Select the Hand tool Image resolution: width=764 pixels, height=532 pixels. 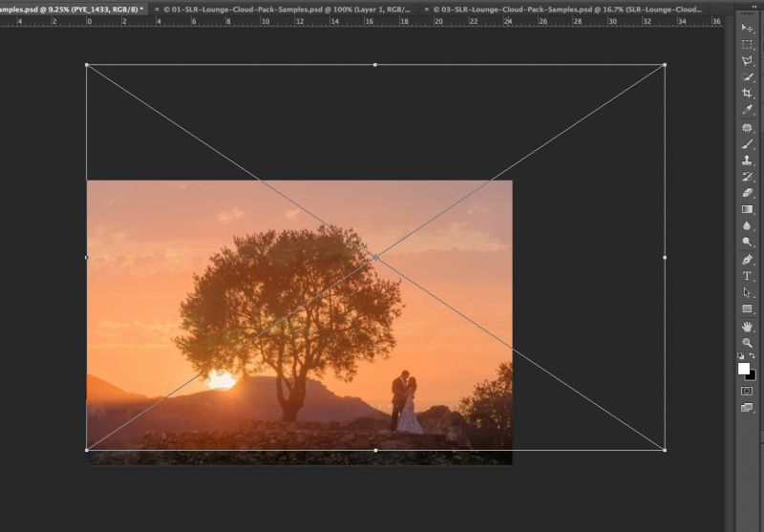pyautogui.click(x=747, y=327)
